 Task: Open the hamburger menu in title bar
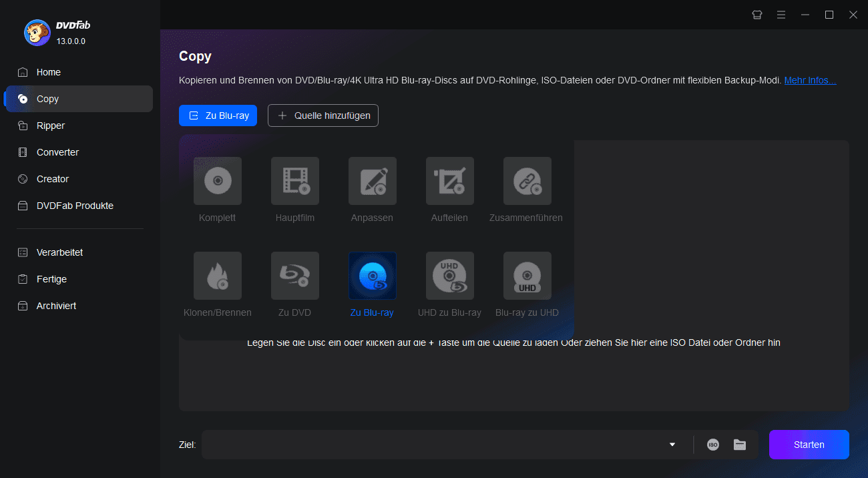click(x=781, y=15)
